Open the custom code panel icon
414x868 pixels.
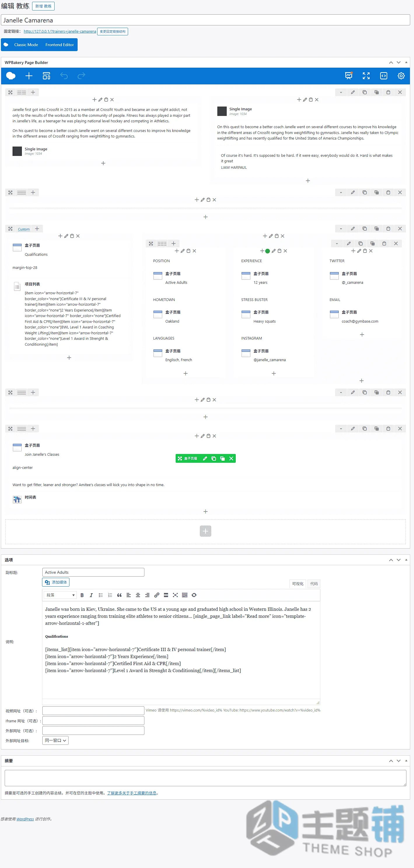(x=384, y=76)
